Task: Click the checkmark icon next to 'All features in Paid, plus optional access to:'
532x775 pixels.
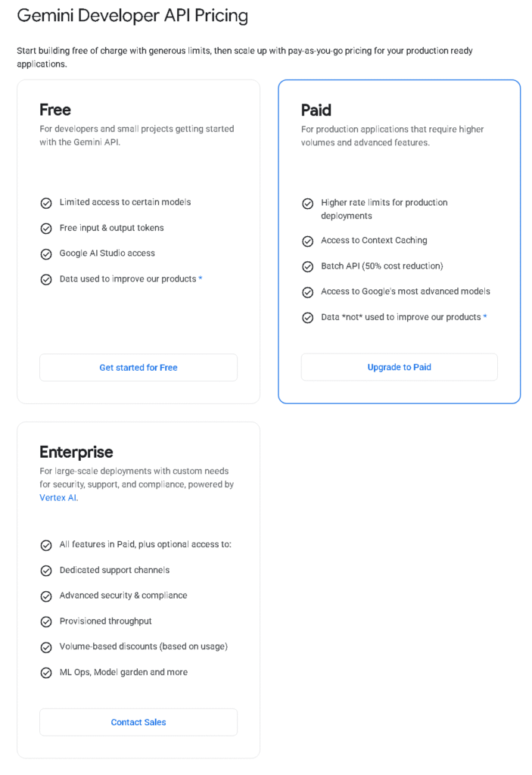Action: click(x=46, y=544)
